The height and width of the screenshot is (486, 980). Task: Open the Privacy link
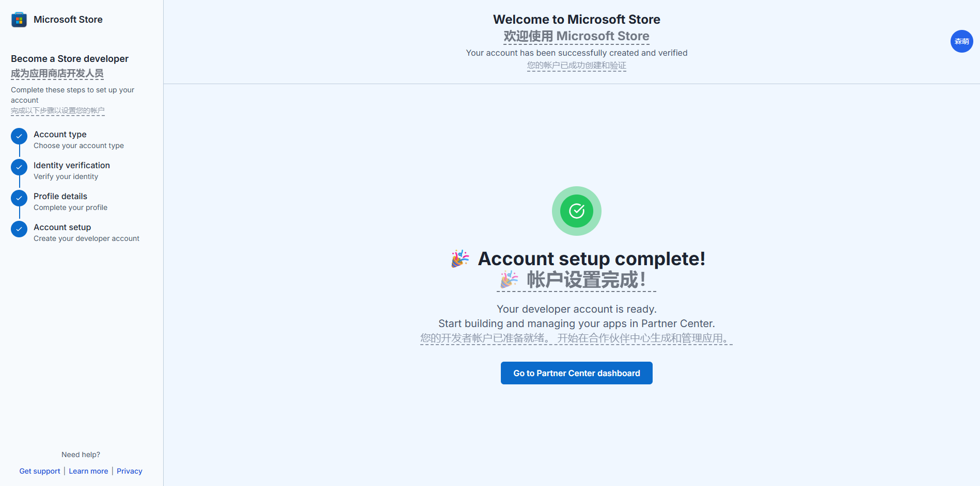tap(129, 471)
